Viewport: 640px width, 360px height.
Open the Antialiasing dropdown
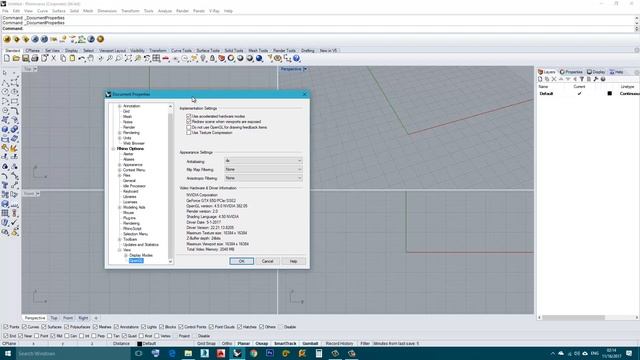click(263, 161)
